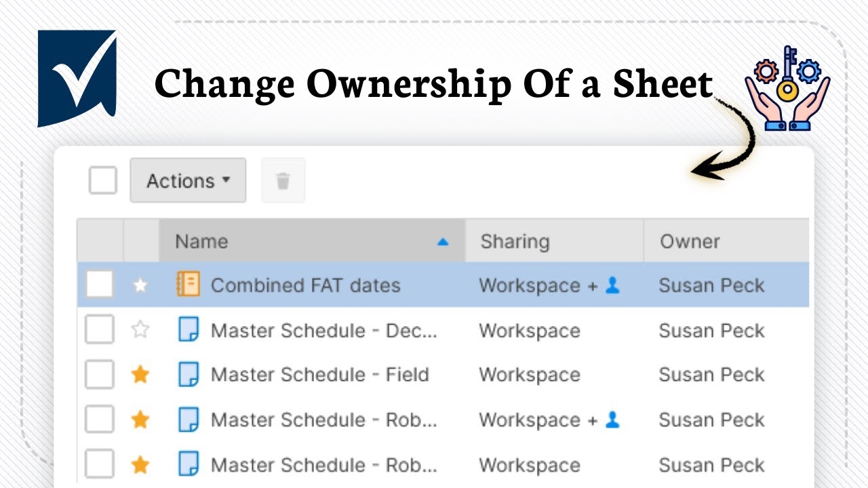Click Workspace sharing for Master Schedule - Dec...

point(530,331)
